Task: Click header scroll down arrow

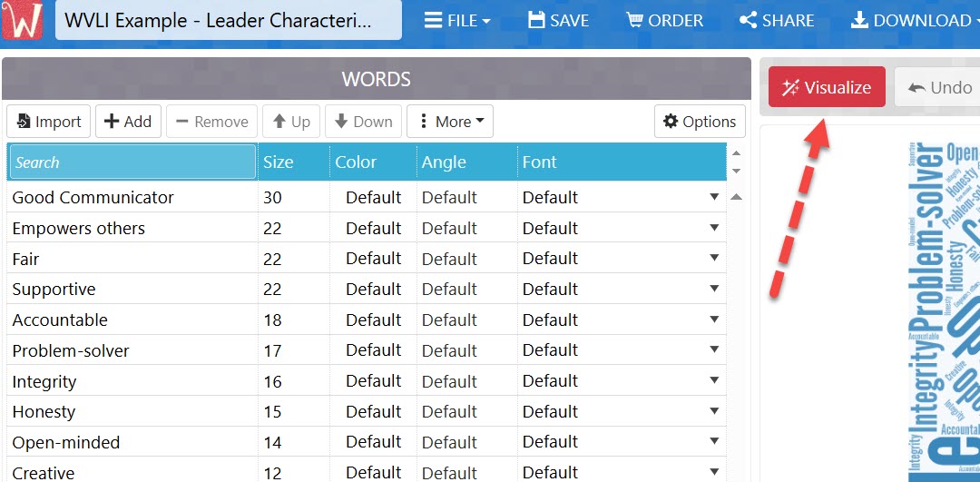Action: tap(736, 171)
